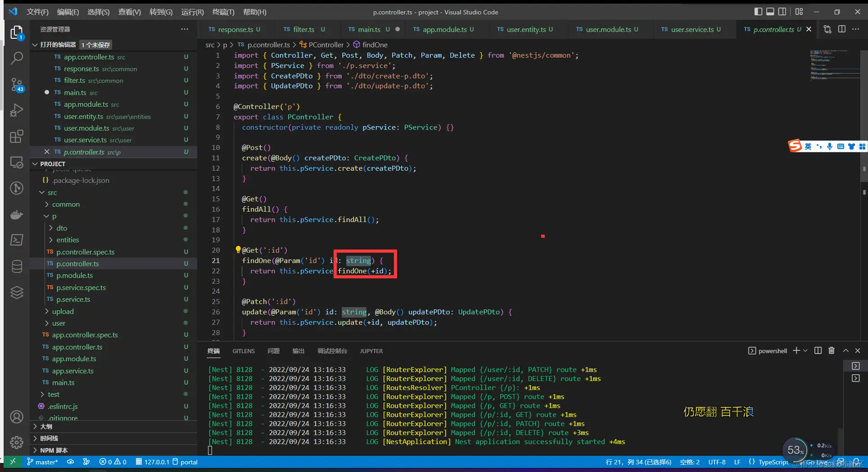
Task: Open Source Control view with 43 badge
Action: pos(17,84)
